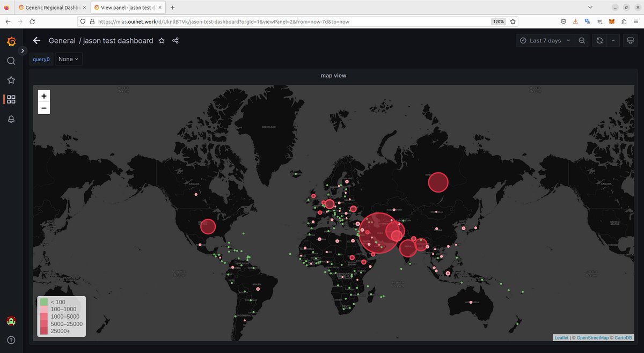
Task: Click the query0 variable label
Action: click(x=41, y=59)
